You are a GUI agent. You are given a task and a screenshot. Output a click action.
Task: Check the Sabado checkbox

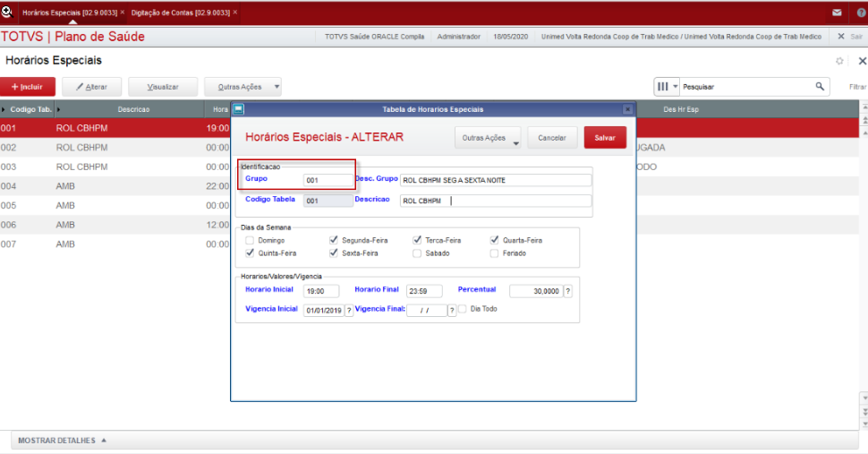point(417,253)
